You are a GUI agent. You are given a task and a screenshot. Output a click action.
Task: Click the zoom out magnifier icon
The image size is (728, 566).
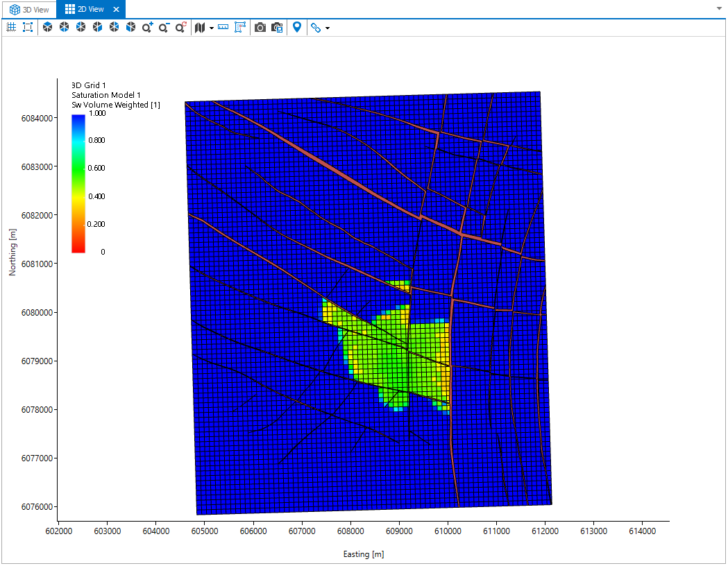click(164, 27)
